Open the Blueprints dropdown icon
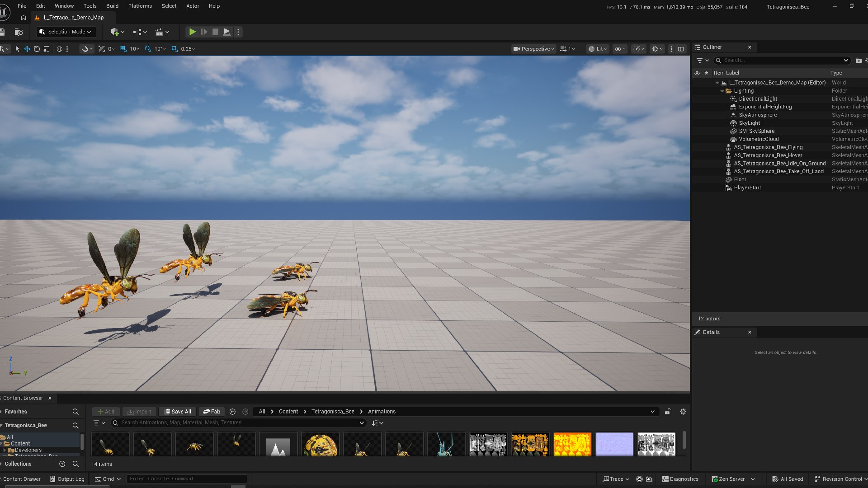The width and height of the screenshot is (868, 488). point(140,32)
